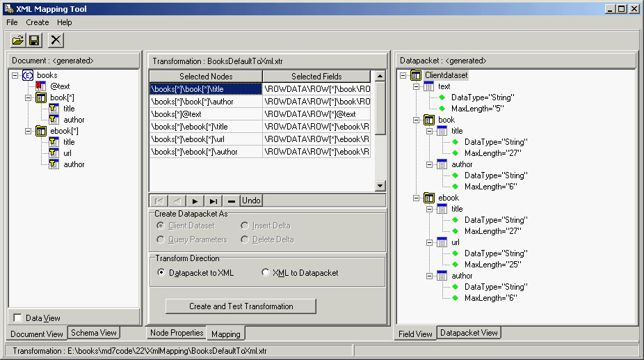Collapse the book[*] node in document tree
Image resolution: width=644 pixels, height=360 pixels.
click(29, 97)
